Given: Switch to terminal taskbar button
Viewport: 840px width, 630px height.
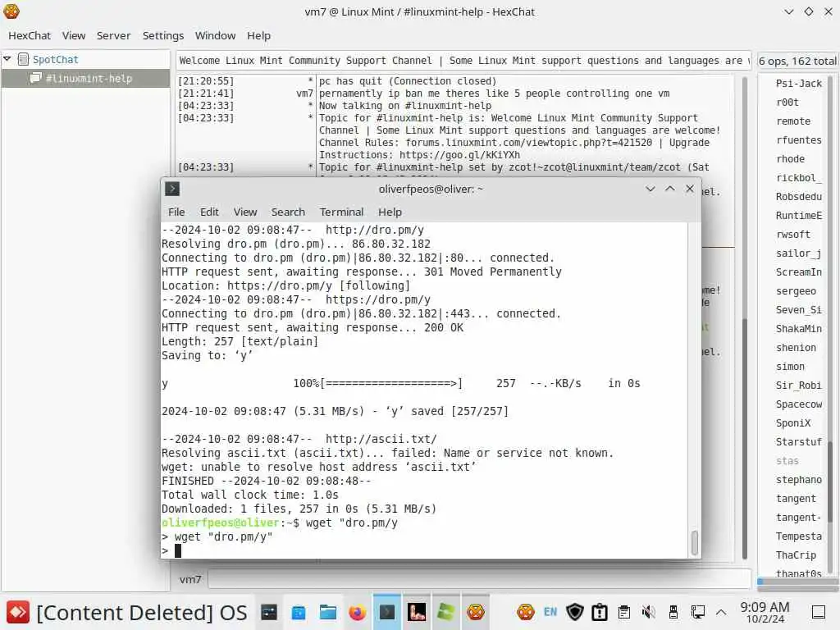Looking at the screenshot, I should click(x=387, y=612).
